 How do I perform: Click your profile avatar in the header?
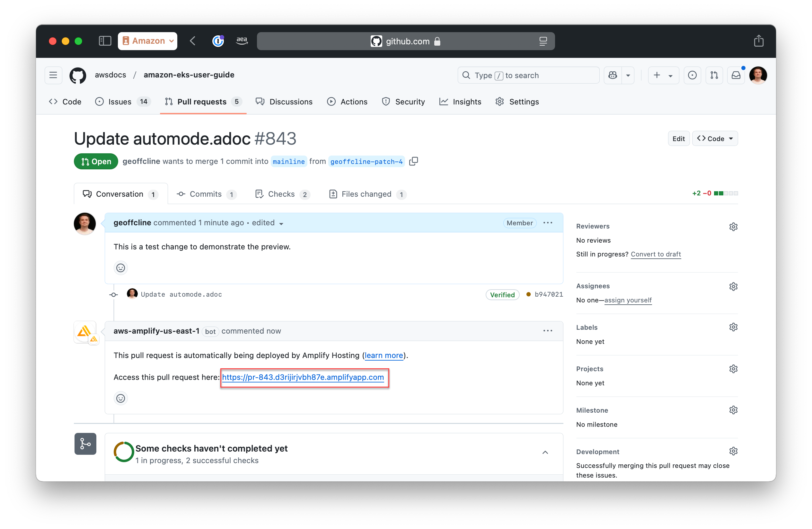click(758, 75)
